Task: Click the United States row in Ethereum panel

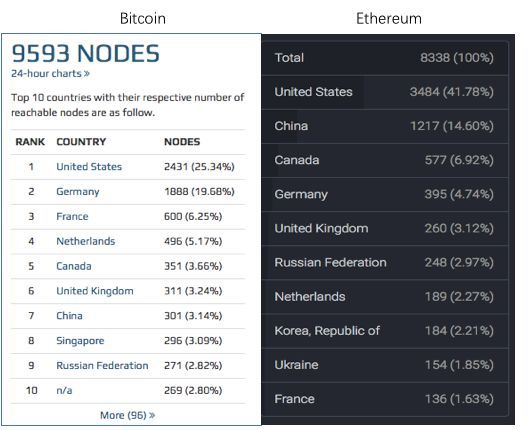Action: point(384,92)
